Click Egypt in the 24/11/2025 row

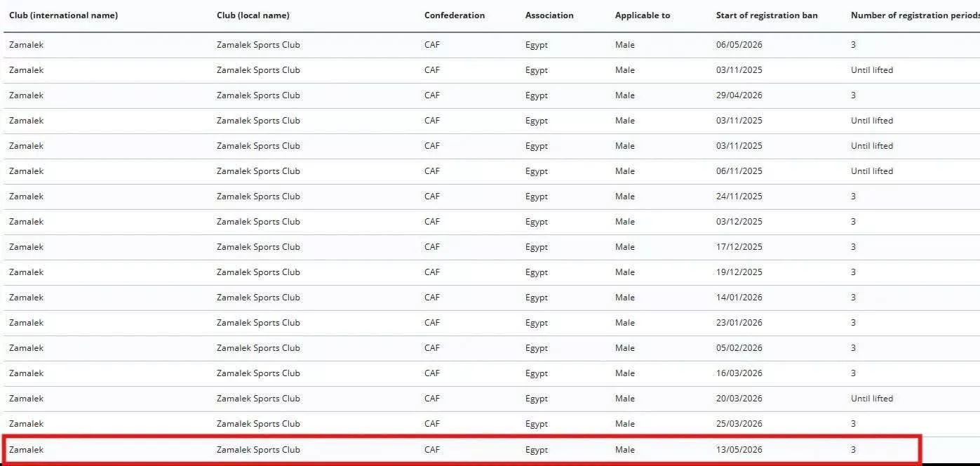click(537, 197)
